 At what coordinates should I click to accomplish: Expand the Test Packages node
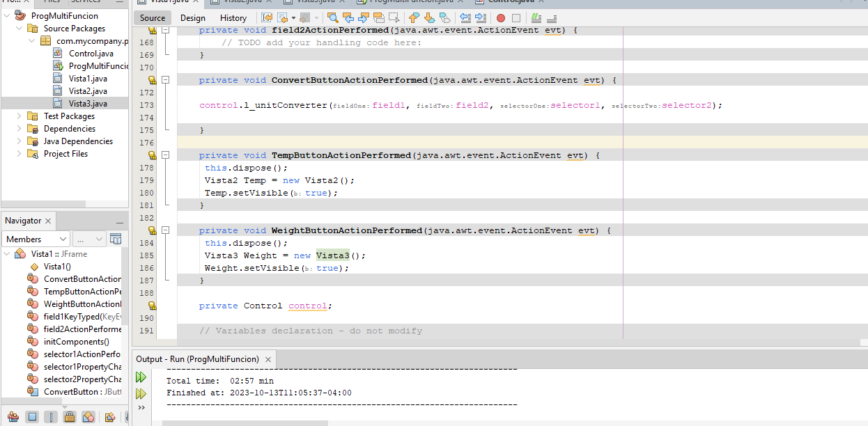(x=19, y=116)
